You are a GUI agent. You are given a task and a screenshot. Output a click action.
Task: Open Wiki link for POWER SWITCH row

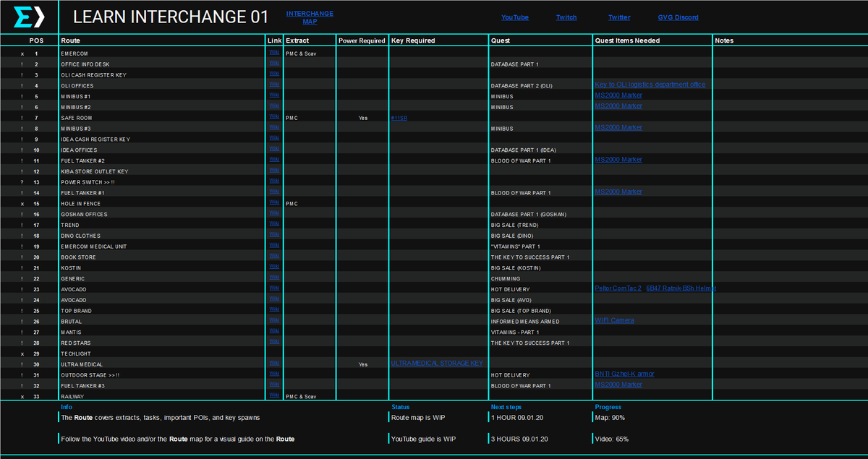(273, 181)
